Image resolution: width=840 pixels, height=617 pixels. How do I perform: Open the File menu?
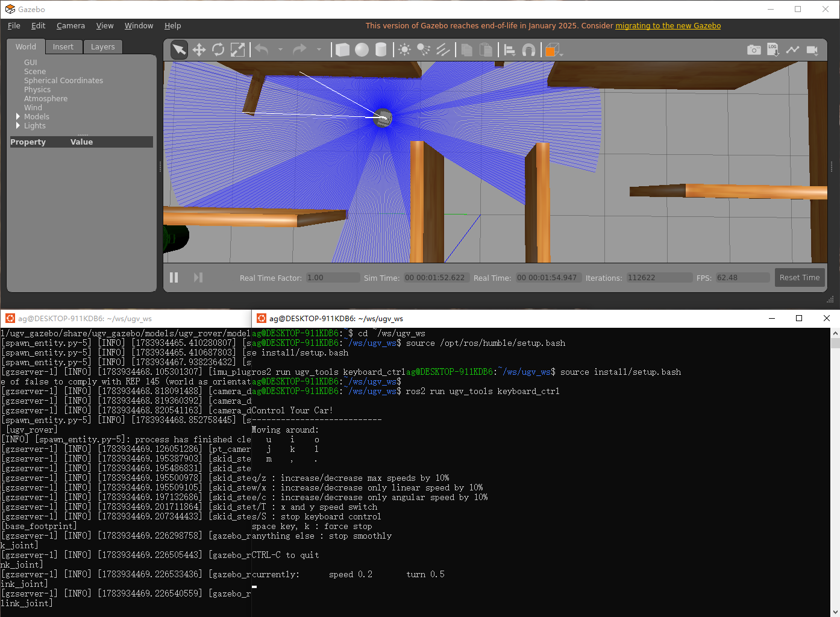tap(14, 26)
